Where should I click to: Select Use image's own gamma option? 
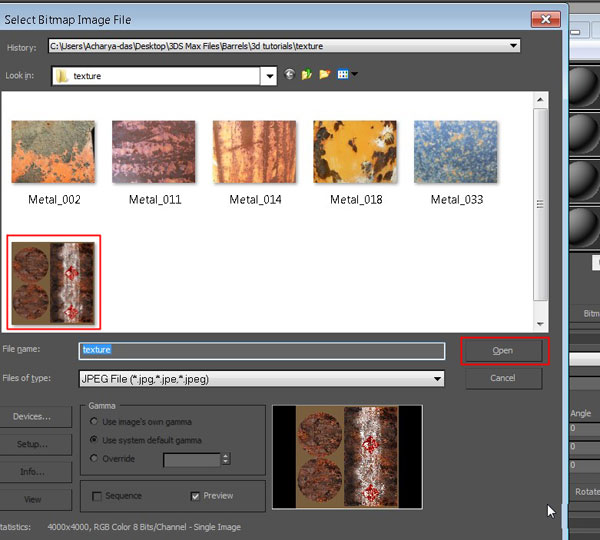pyautogui.click(x=95, y=422)
